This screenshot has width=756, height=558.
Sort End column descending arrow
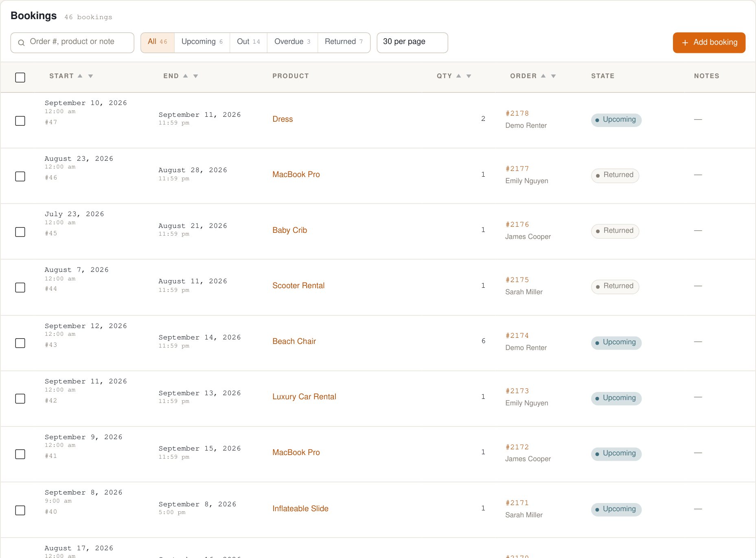[x=196, y=76]
